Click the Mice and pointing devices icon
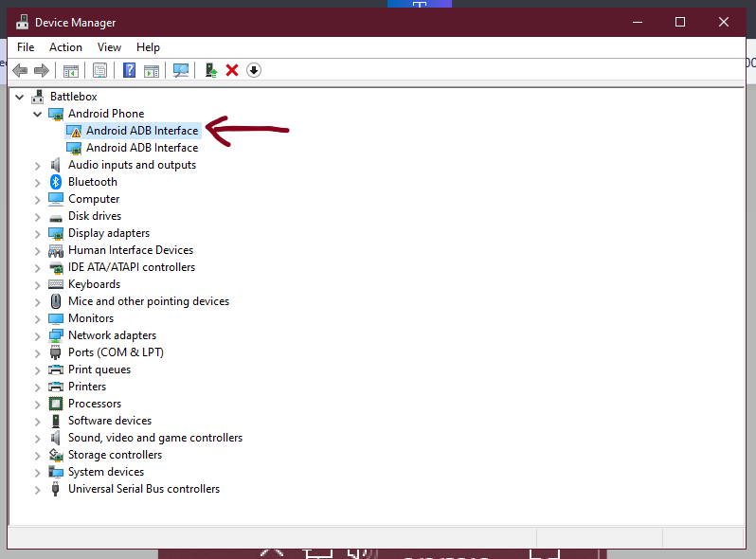The width and height of the screenshot is (756, 559). pos(56,301)
